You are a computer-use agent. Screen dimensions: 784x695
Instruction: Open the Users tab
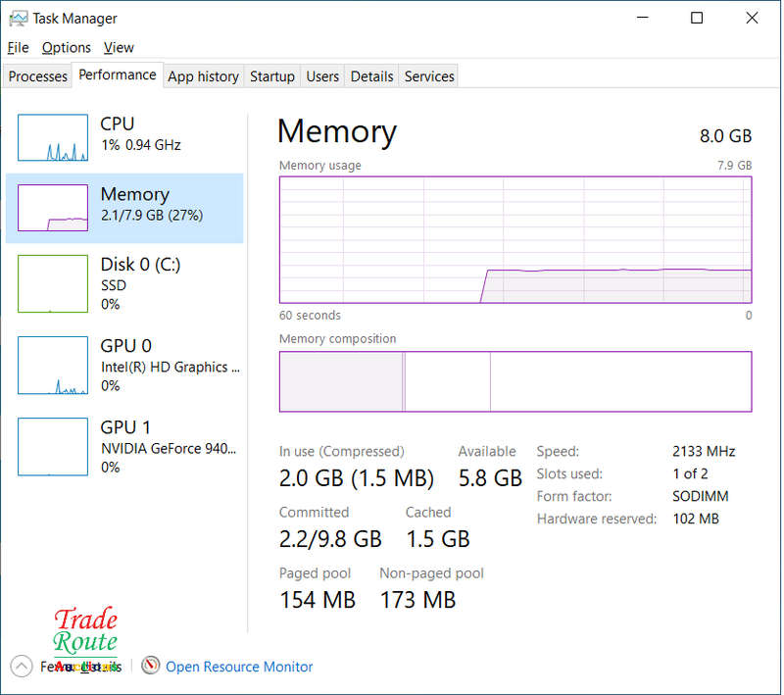click(322, 76)
